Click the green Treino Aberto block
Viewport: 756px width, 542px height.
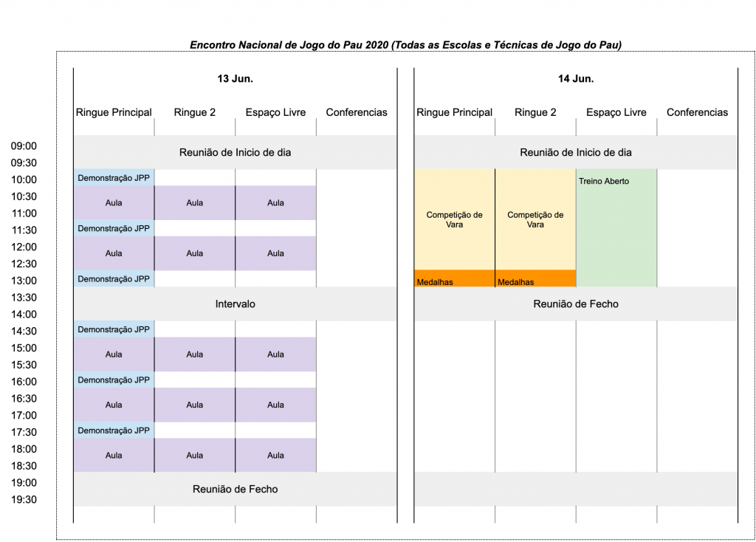click(616, 229)
